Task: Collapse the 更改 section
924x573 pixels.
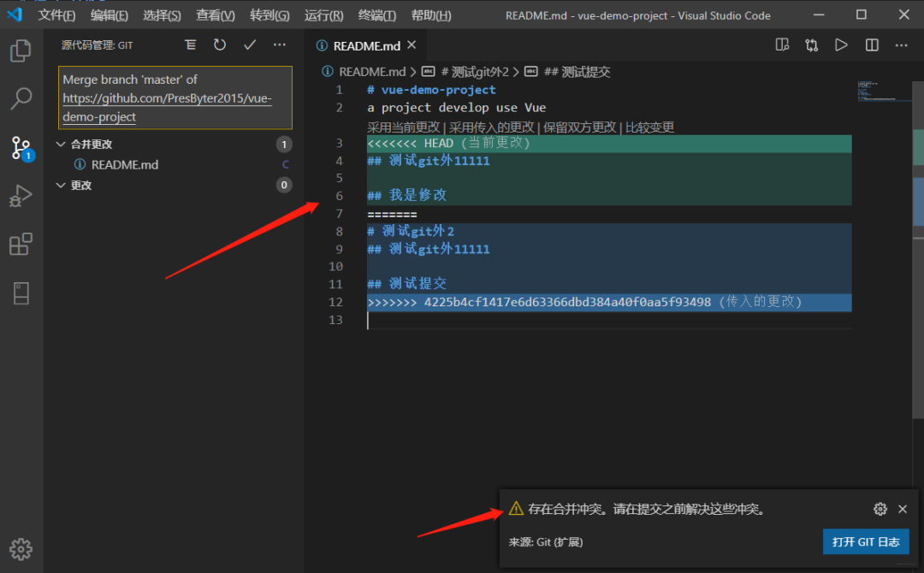Action: 60,185
